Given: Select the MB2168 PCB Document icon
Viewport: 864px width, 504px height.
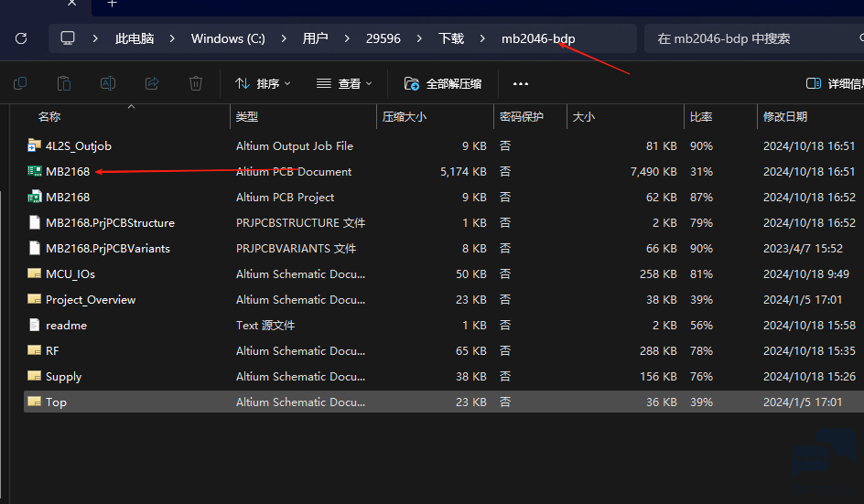Looking at the screenshot, I should (34, 171).
